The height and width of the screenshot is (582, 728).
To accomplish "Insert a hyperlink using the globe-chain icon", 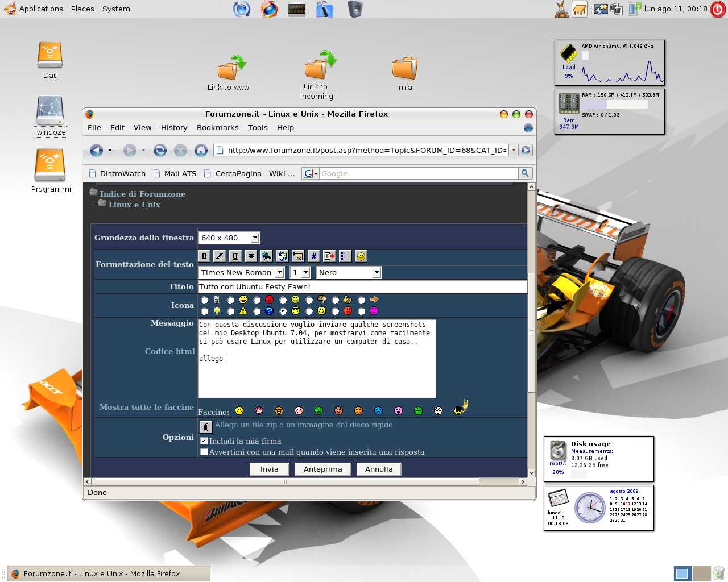I will tap(267, 256).
